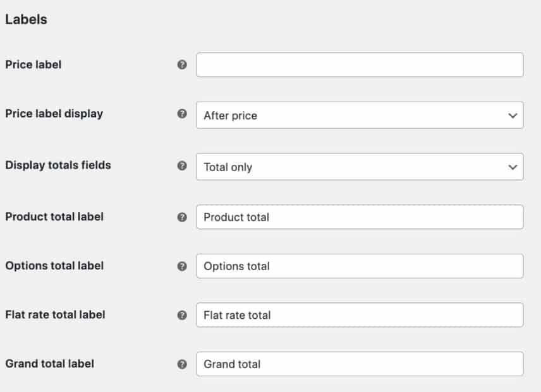Click inside the empty Price label field
Screen dimensions: 541x392
[x=360, y=64]
